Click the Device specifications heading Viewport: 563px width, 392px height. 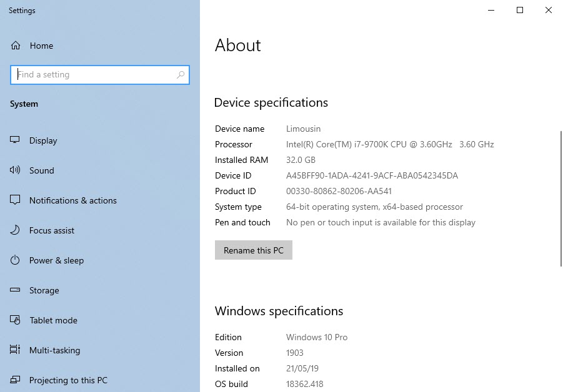tap(271, 102)
